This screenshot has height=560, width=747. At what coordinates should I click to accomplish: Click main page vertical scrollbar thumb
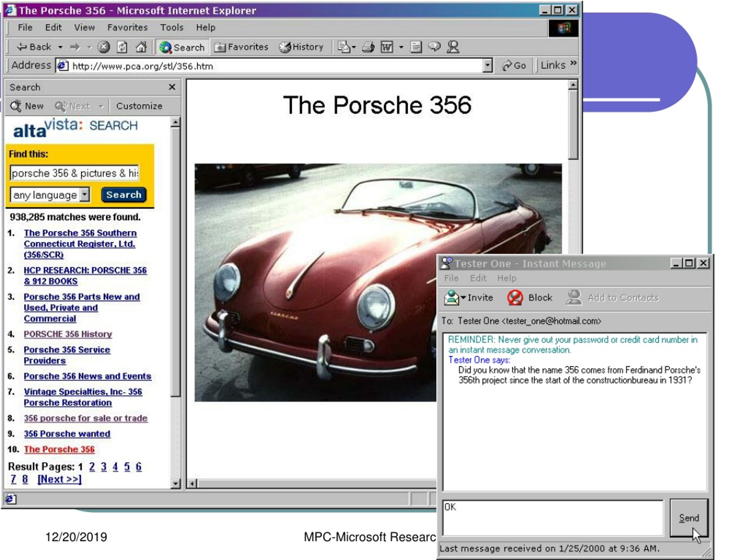point(573,125)
